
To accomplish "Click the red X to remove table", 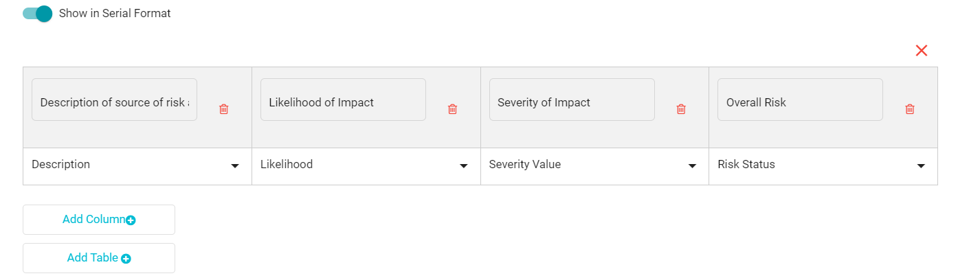I will (x=922, y=50).
